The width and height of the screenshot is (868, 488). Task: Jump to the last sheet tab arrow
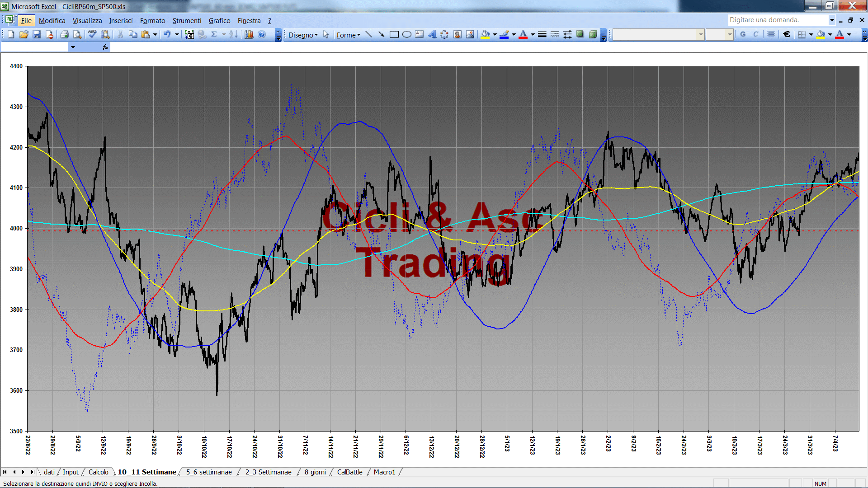(x=32, y=472)
